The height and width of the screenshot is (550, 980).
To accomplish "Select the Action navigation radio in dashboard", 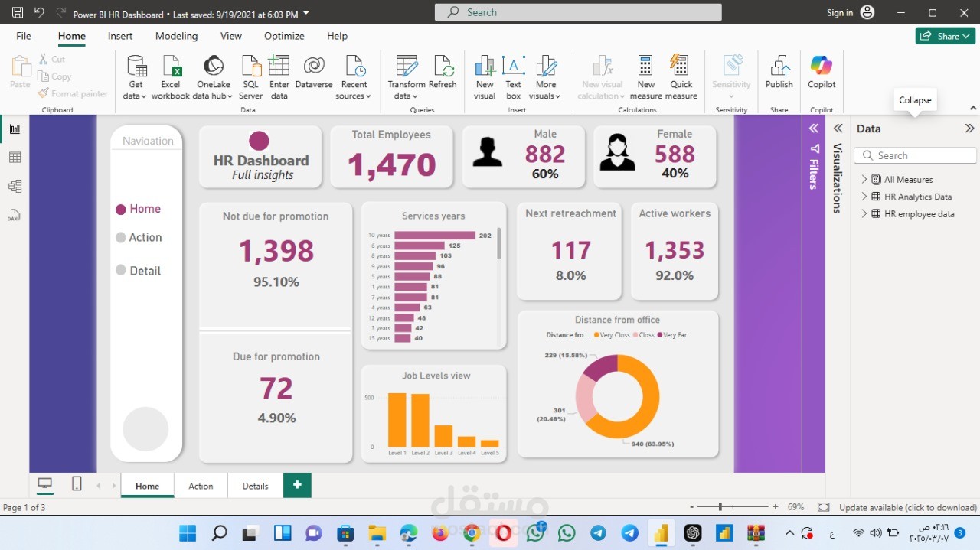I will click(x=120, y=238).
